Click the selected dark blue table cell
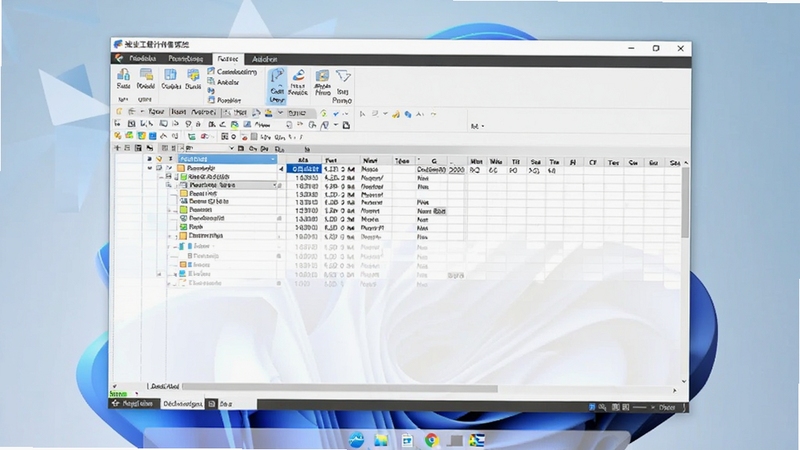 click(x=304, y=169)
